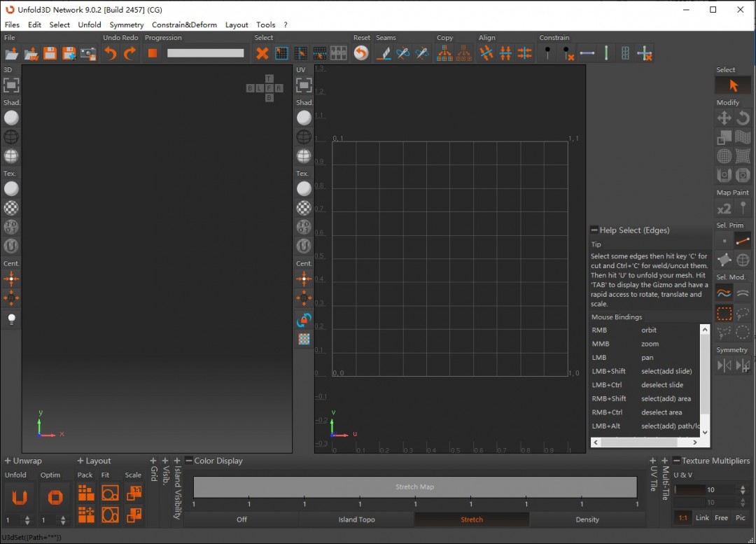Open the Files menu
Screen dimensions: 756x544
point(12,25)
